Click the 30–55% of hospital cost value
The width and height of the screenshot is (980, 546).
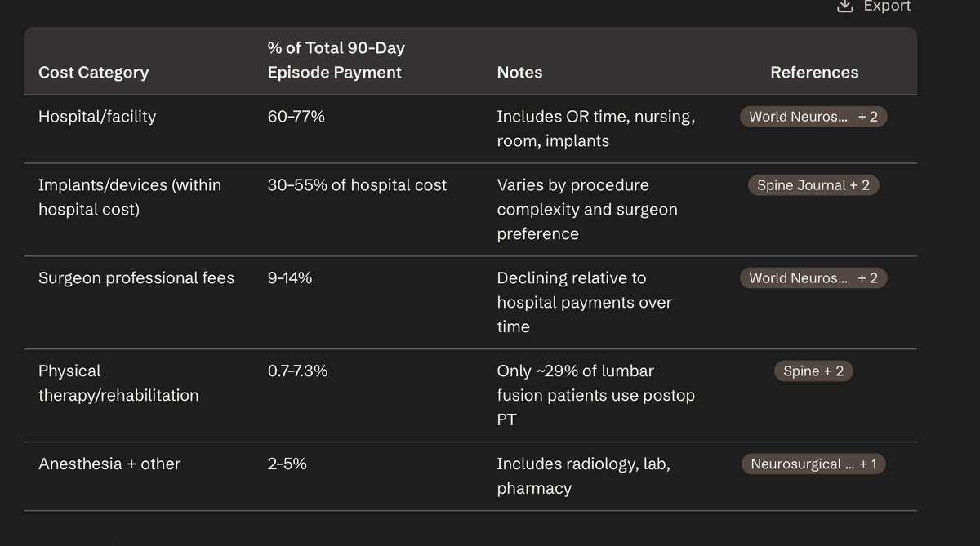pos(357,185)
